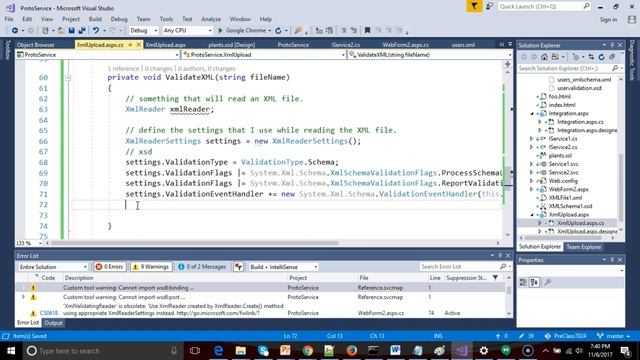The image size is (640, 360).
Task: Click the Error List search magnifier
Action: [x=503, y=267]
